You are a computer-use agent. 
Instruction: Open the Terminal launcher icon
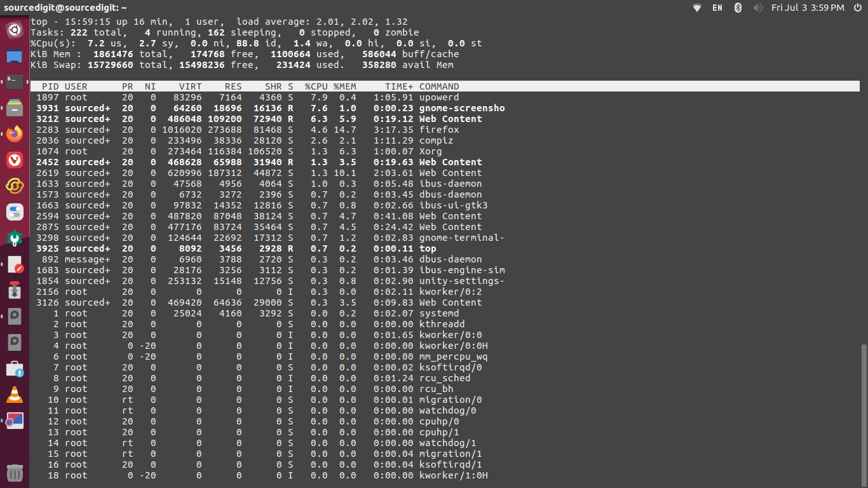point(15,82)
